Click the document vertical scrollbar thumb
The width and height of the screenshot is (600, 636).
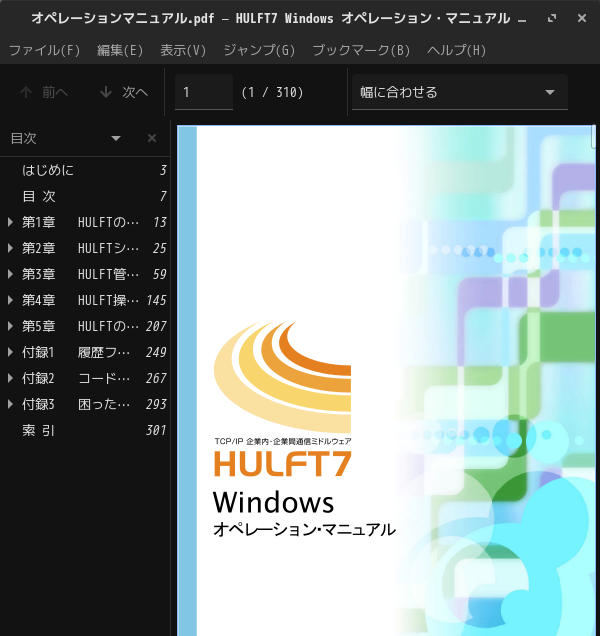(x=594, y=137)
